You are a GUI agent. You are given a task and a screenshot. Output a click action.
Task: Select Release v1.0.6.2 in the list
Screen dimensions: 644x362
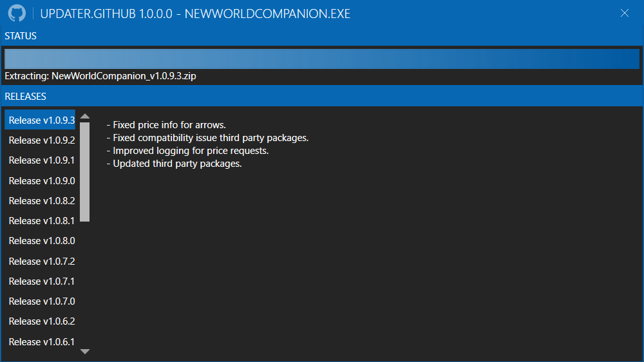pos(40,321)
